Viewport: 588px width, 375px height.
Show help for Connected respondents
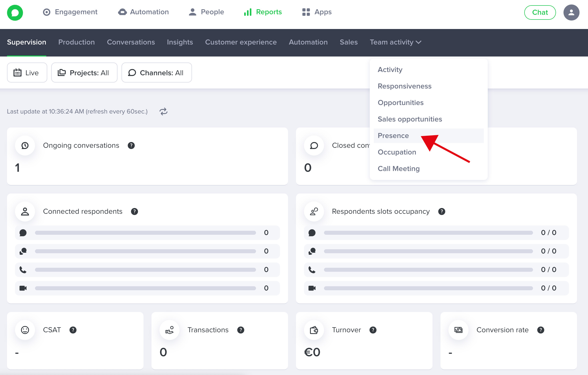[x=134, y=211]
